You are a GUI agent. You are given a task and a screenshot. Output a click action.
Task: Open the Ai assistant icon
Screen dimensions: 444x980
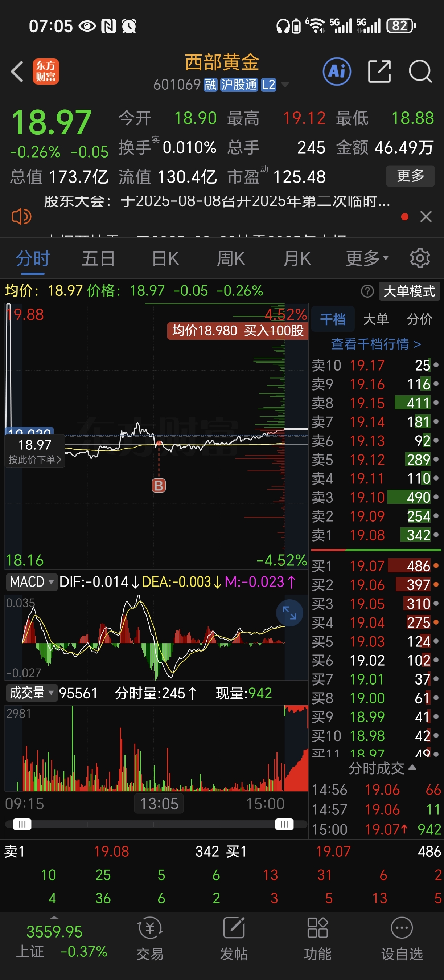tap(337, 72)
